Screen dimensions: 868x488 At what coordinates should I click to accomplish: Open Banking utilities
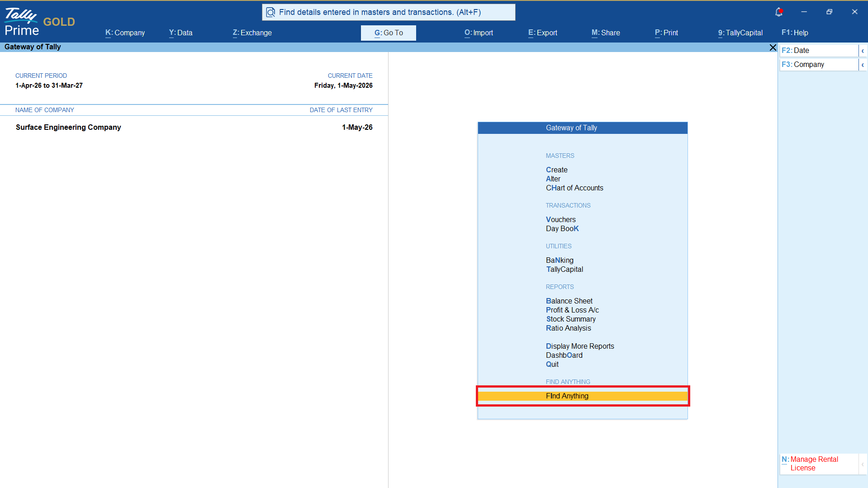tap(560, 261)
